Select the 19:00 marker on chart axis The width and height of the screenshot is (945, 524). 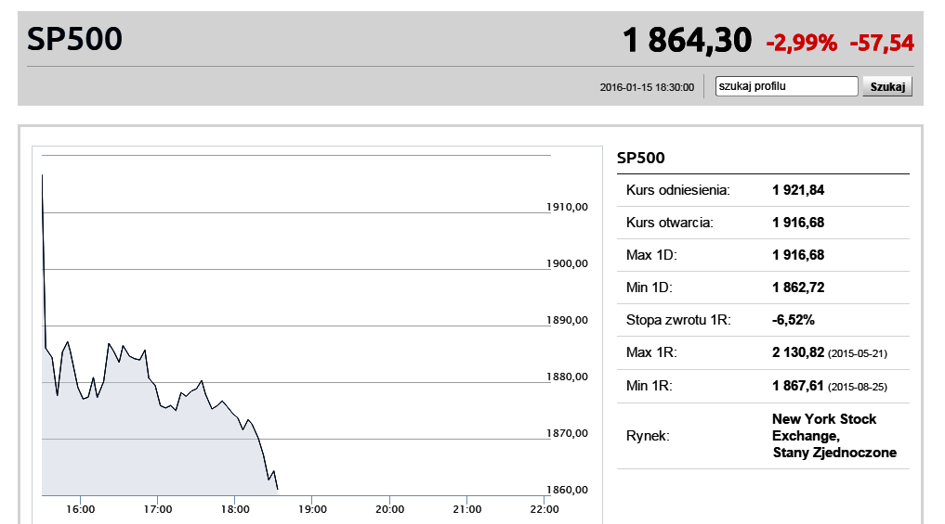coord(312,510)
